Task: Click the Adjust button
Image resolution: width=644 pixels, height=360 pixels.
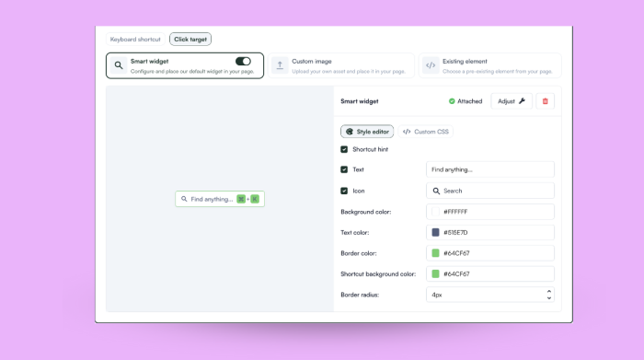Action: [x=512, y=101]
